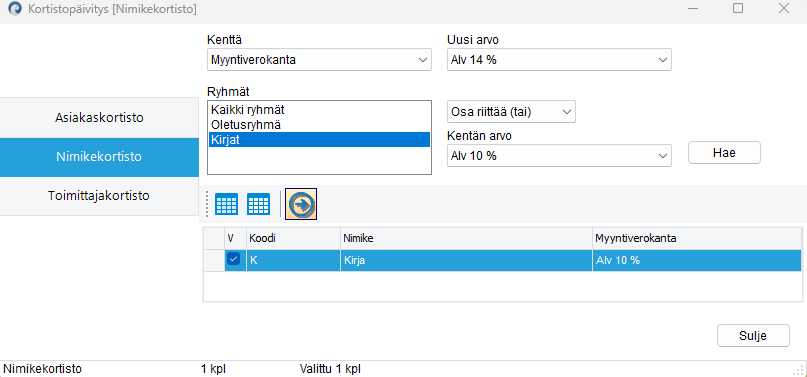Image resolution: width=807 pixels, height=377 pixels.
Task: Close the Kortistopäivitys window with the X
Action: [x=784, y=8]
